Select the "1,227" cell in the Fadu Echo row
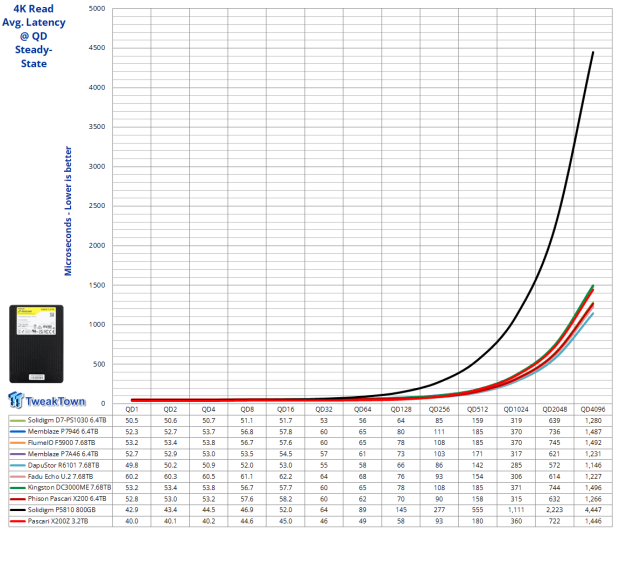Image resolution: width=620 pixels, height=568 pixels. pyautogui.click(x=593, y=477)
